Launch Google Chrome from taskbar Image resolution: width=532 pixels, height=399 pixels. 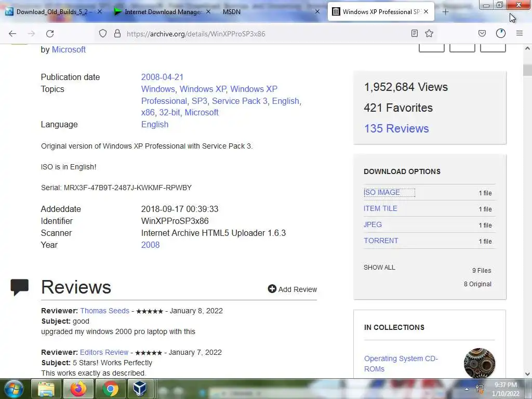point(110,389)
